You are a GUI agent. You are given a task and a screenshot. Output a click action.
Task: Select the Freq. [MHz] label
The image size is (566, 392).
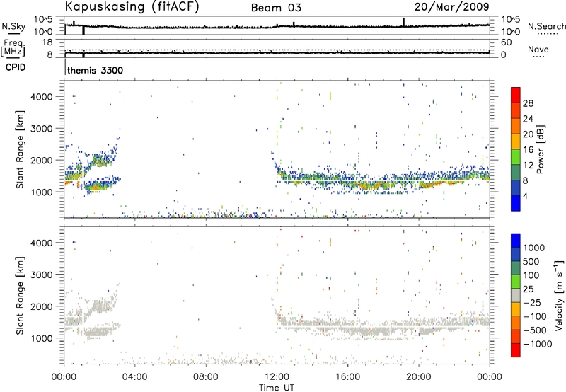click(x=13, y=47)
